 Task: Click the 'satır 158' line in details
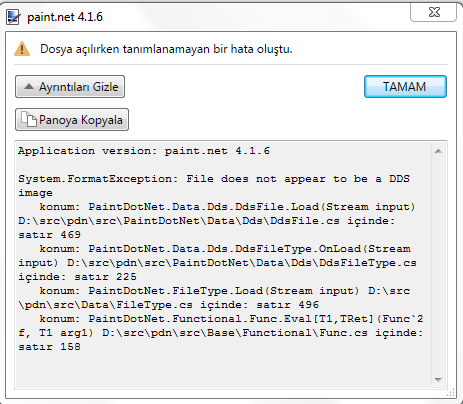click(x=50, y=347)
